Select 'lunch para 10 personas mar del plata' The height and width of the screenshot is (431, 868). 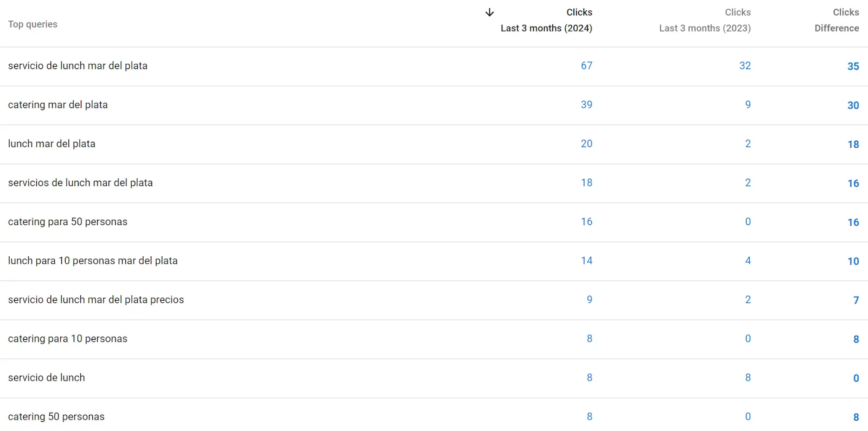(x=93, y=261)
